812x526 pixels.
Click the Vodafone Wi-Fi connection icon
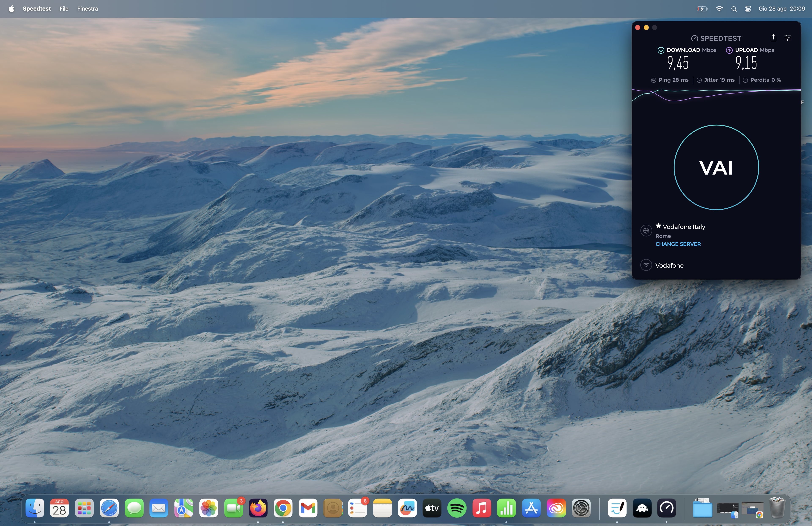(646, 265)
